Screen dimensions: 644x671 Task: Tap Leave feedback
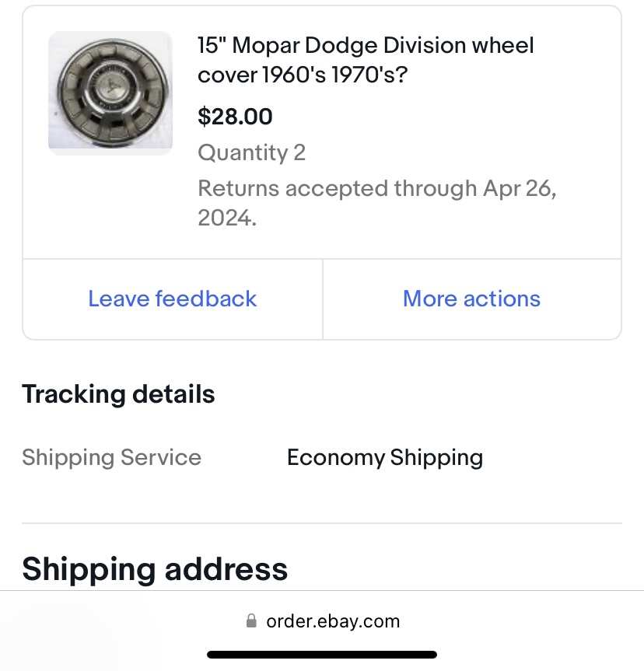point(172,299)
